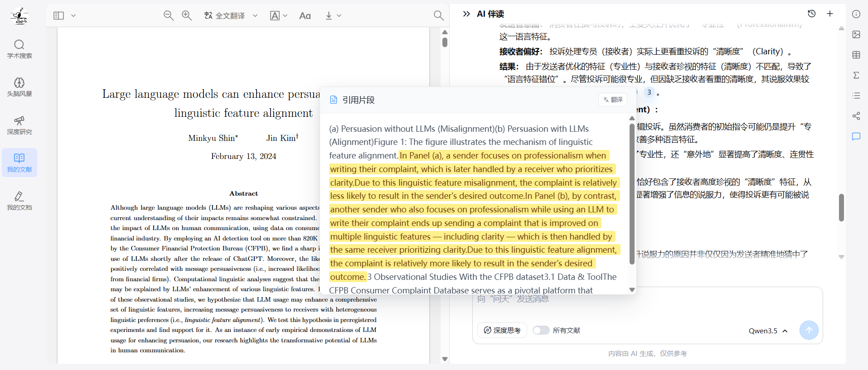Start a new AI chat with plus
The height and width of the screenshot is (370, 868).
click(x=830, y=14)
